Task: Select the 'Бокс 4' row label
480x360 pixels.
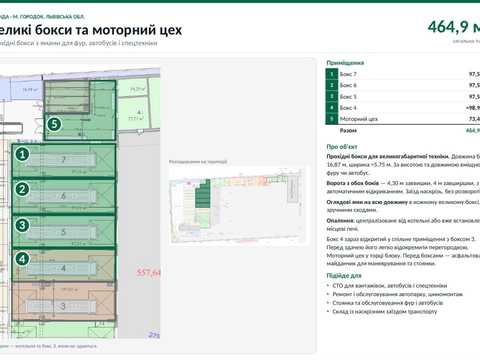Action: point(348,108)
